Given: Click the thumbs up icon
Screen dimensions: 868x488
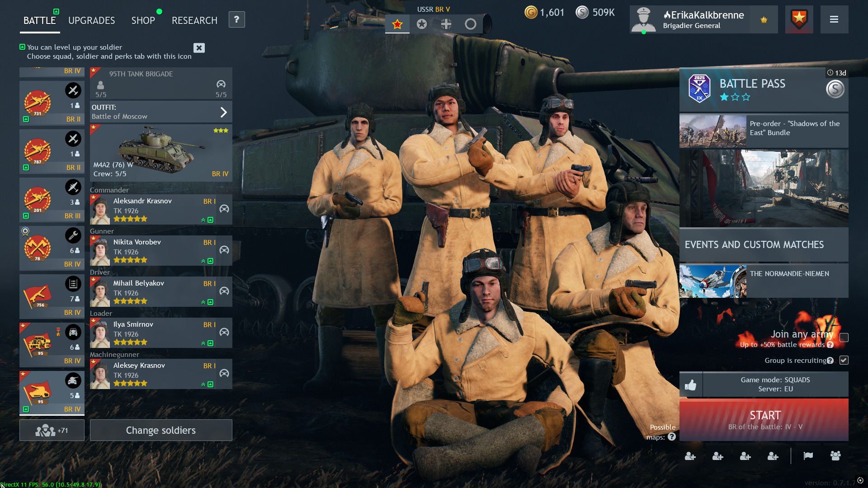Looking at the screenshot, I should (690, 385).
